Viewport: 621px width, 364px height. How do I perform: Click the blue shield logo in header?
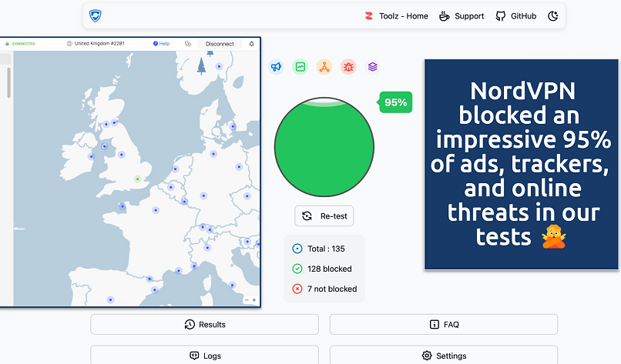pos(96,16)
